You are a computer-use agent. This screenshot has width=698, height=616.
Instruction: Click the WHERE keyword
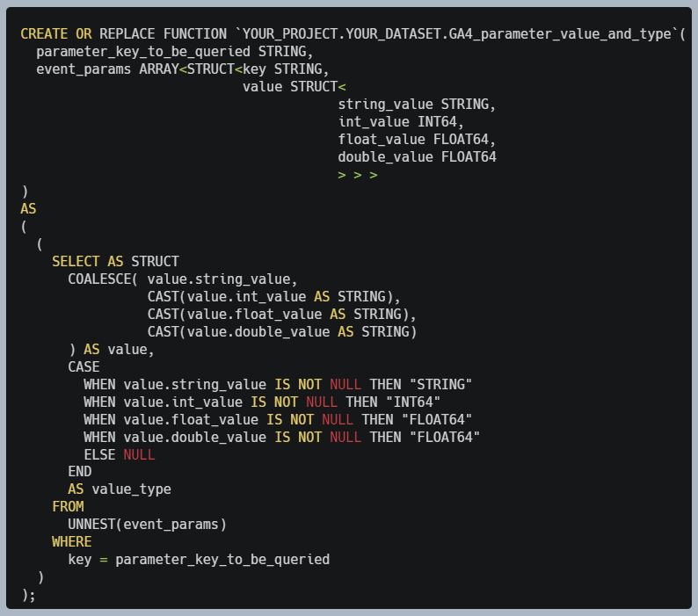[72, 541]
